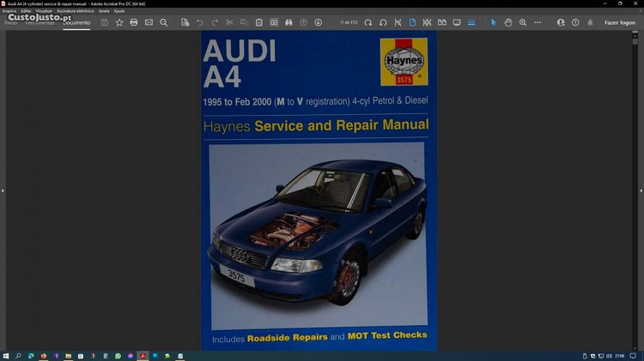Activate the Hand pan tool
Image resolution: width=644 pixels, height=361 pixels.
pos(508,22)
